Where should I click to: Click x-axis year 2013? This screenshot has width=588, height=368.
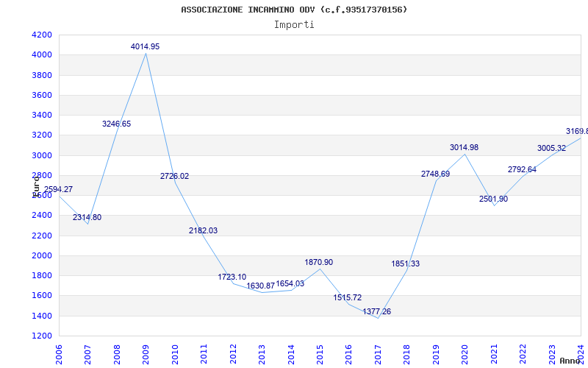[x=262, y=354]
